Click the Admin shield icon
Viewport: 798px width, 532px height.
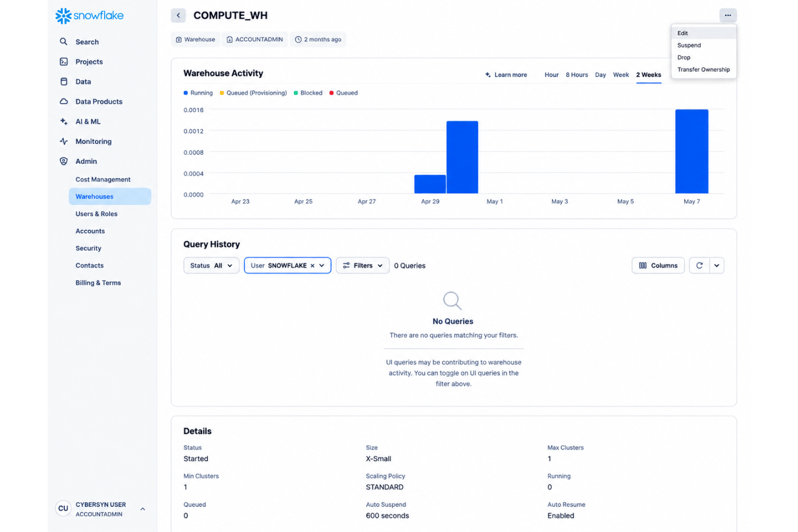[64, 161]
